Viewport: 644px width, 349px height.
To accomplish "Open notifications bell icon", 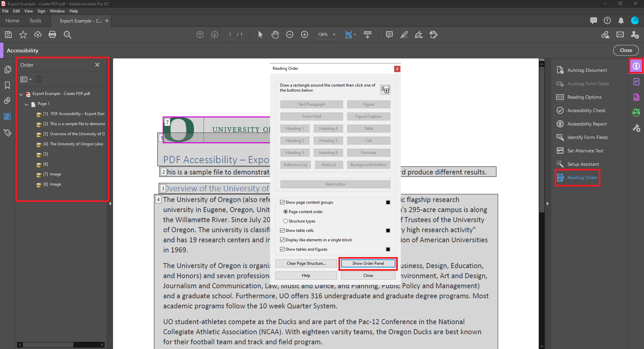I will pos(621,20).
